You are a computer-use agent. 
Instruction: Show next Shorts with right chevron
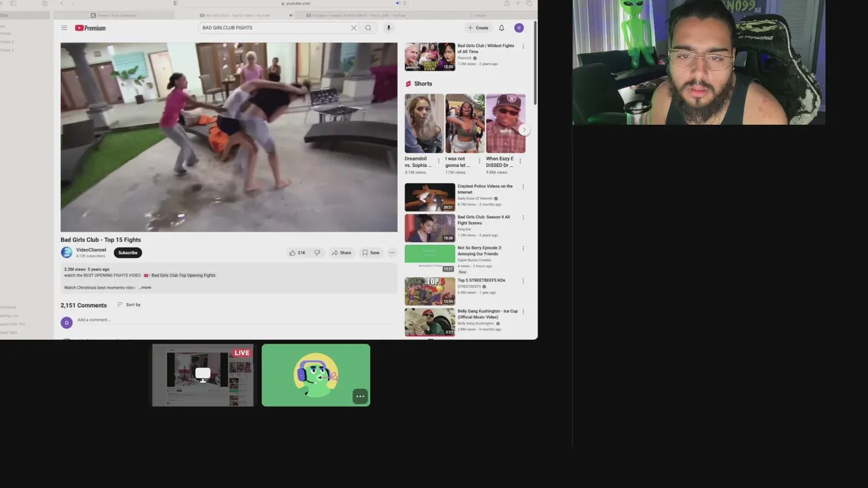[x=524, y=129]
